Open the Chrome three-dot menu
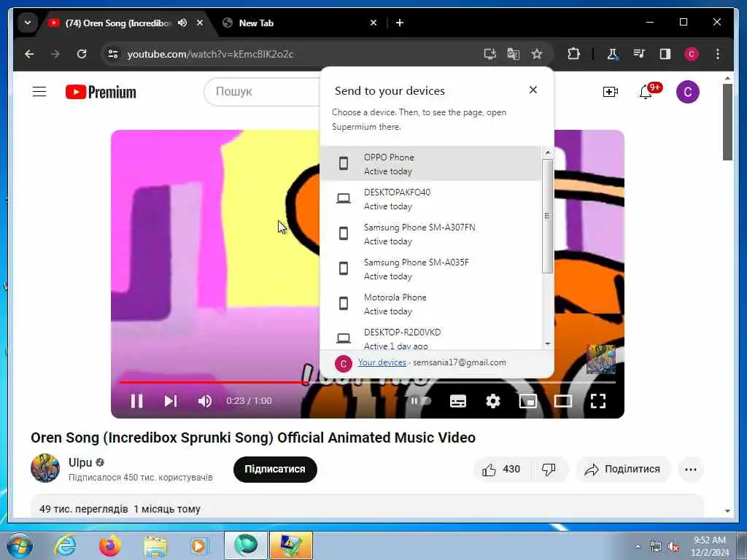This screenshot has width=747, height=560. [718, 54]
